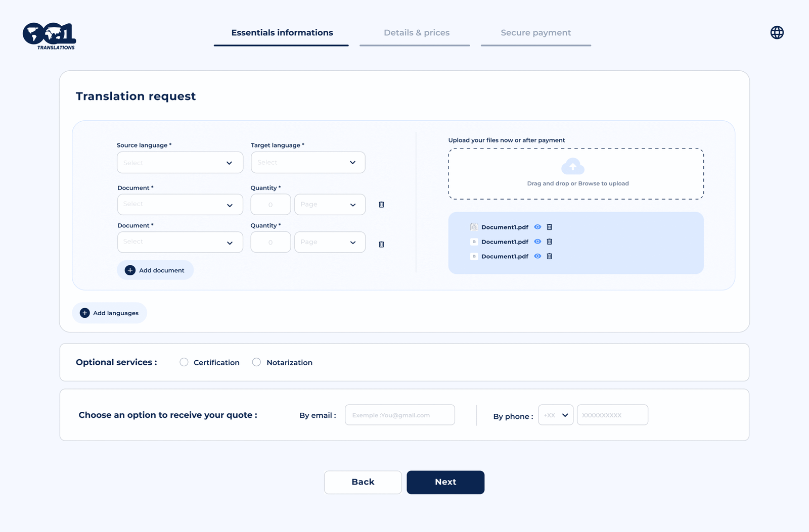This screenshot has width=809, height=532.
Task: Click the Add document button
Action: (155, 270)
